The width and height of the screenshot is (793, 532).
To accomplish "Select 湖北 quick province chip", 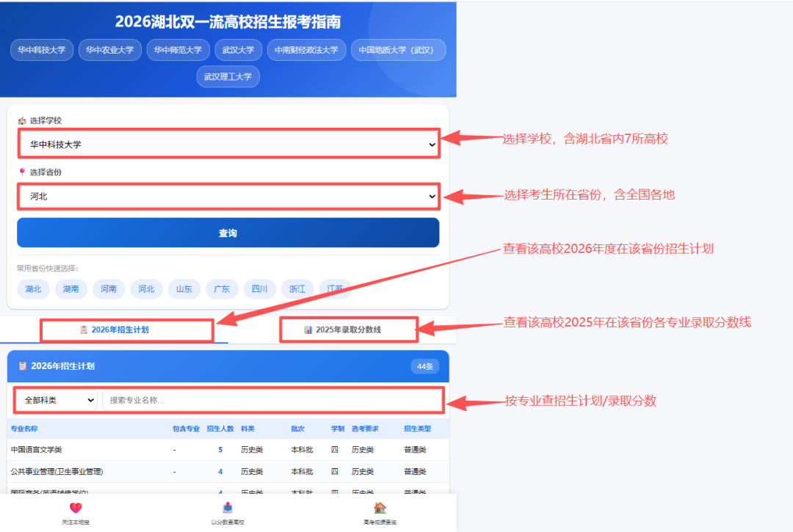I will pyautogui.click(x=33, y=289).
